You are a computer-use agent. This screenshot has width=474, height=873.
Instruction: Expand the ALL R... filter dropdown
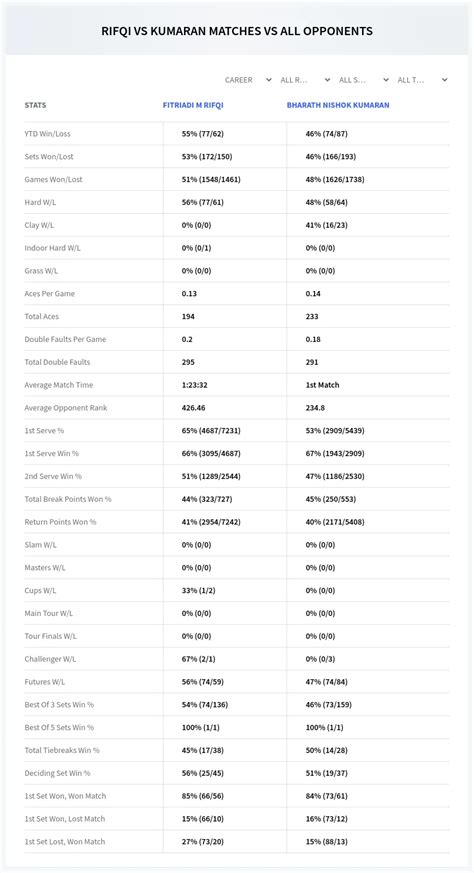pos(305,80)
